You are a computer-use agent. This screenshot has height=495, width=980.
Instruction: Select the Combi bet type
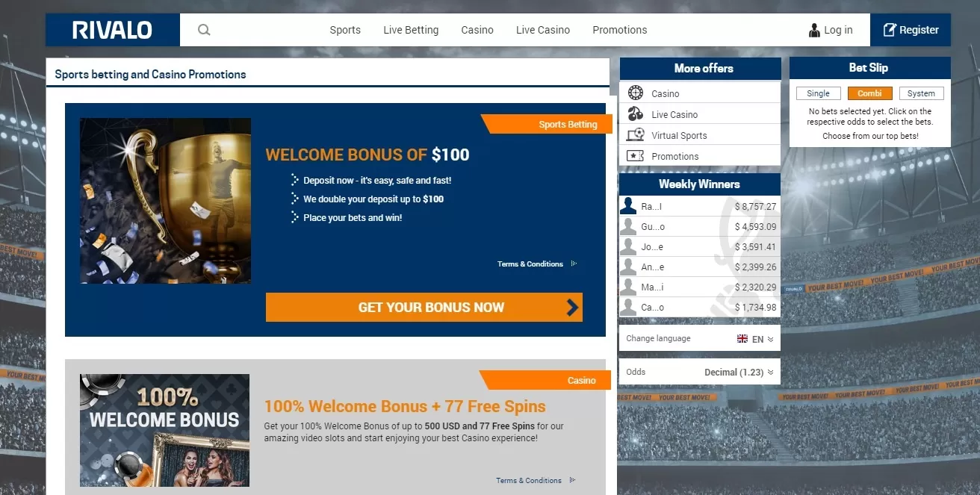869,93
